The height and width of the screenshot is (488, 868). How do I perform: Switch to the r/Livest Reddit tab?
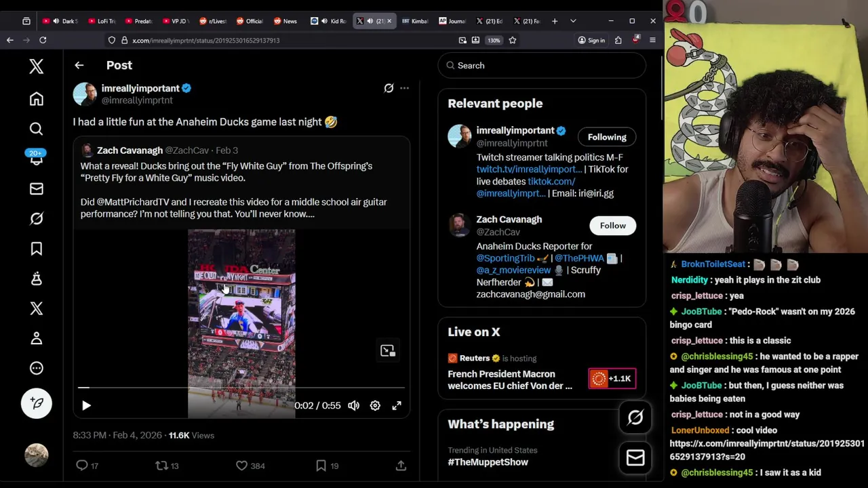pos(212,21)
